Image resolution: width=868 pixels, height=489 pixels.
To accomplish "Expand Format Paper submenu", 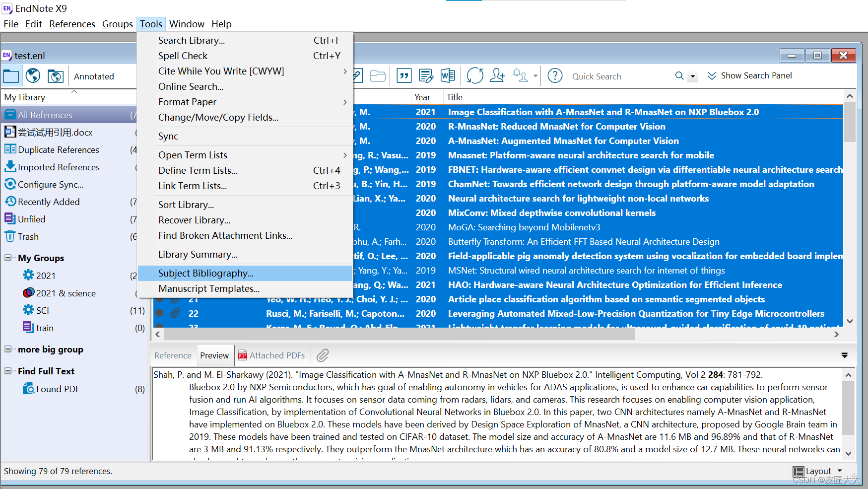I will pos(345,102).
